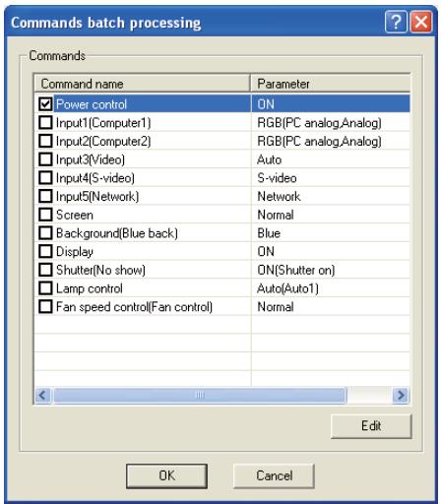
Task: Select the 'Lamp control' command name
Action: tap(90, 288)
